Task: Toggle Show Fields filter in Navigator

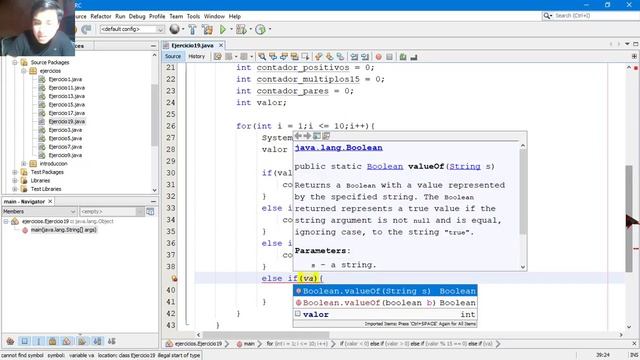Action: click(24, 341)
